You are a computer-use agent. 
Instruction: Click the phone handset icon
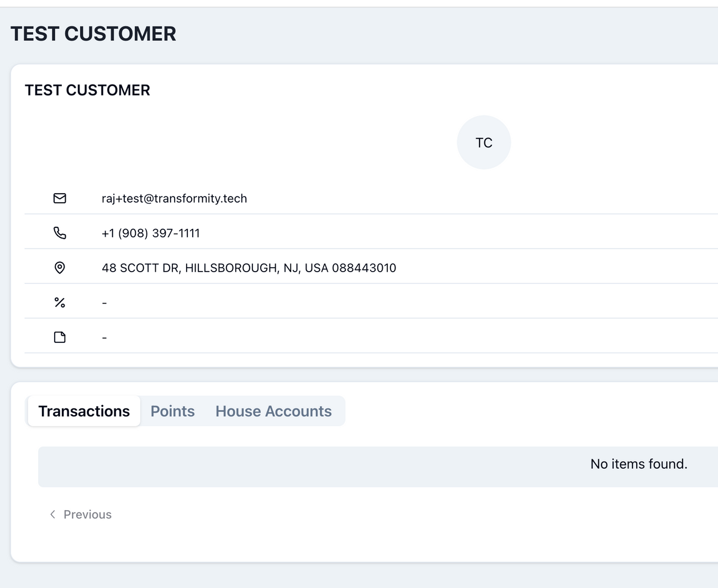coord(60,233)
